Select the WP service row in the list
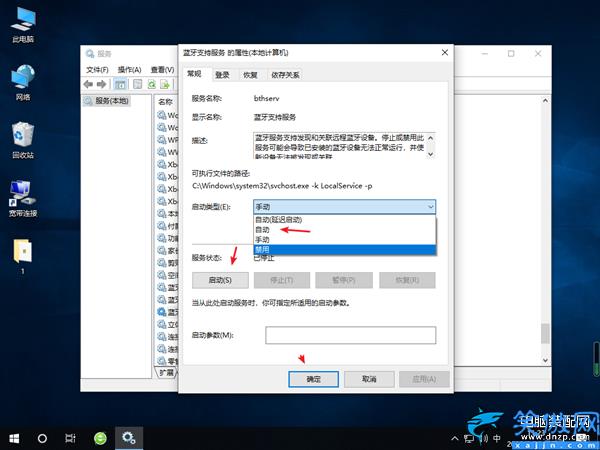This screenshot has width=600, height=450. [168, 140]
